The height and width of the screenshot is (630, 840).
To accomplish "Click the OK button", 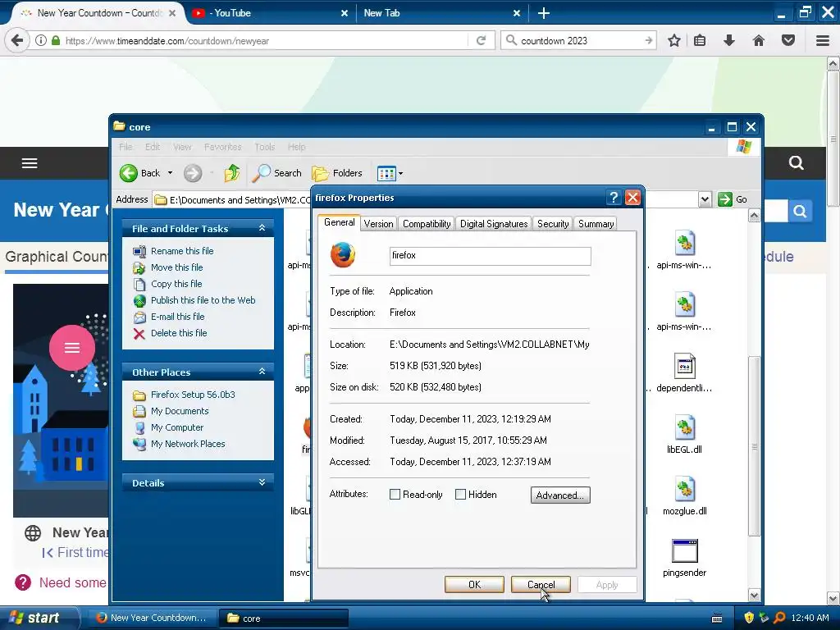I will pos(474,584).
